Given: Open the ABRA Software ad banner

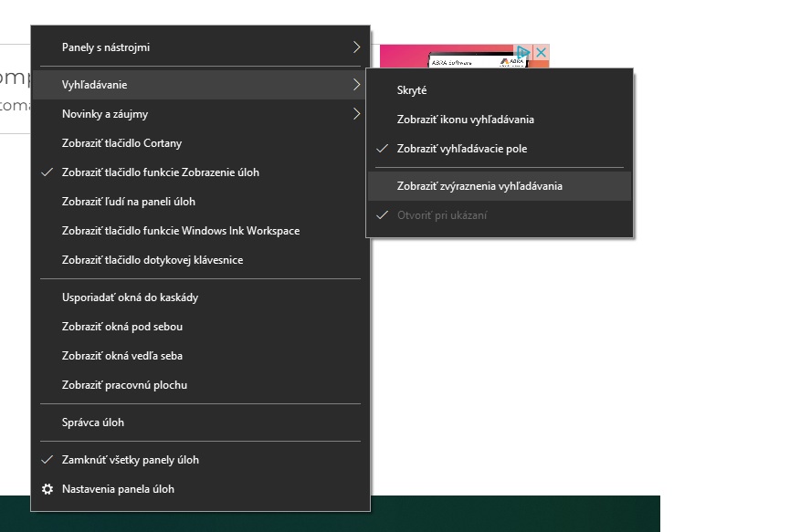Looking at the screenshot, I should (x=464, y=57).
